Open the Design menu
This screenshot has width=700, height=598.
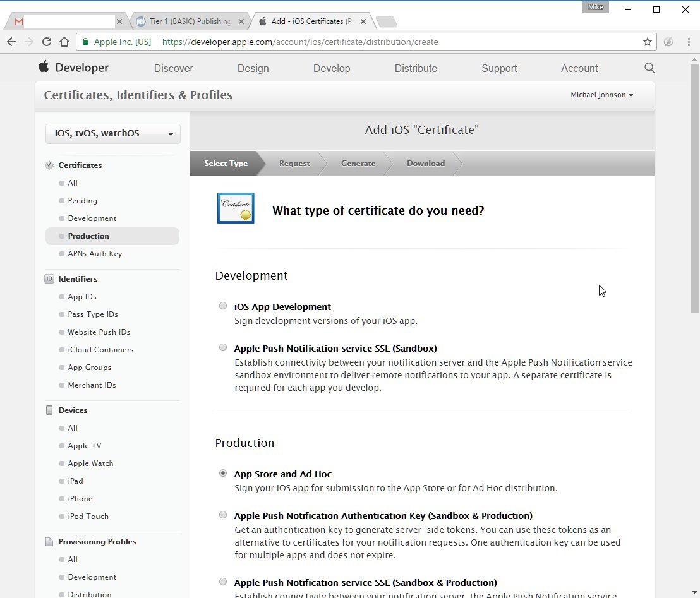[253, 68]
